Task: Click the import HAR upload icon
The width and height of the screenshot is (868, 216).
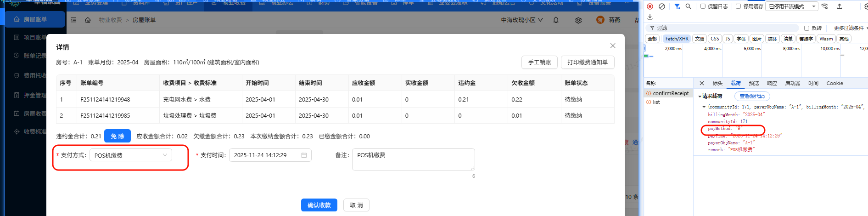Action: tap(840, 6)
